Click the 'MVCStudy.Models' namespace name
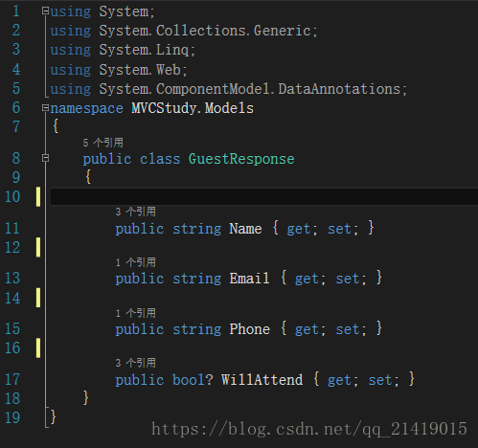The width and height of the screenshot is (478, 448). pyautogui.click(x=193, y=108)
